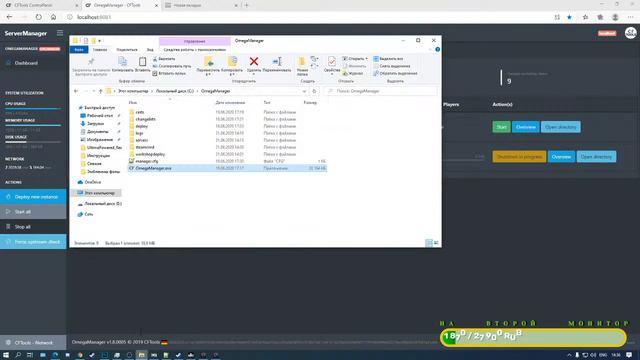Click Overview button next to Start
Screen dimensions: 640x360
click(x=526, y=127)
